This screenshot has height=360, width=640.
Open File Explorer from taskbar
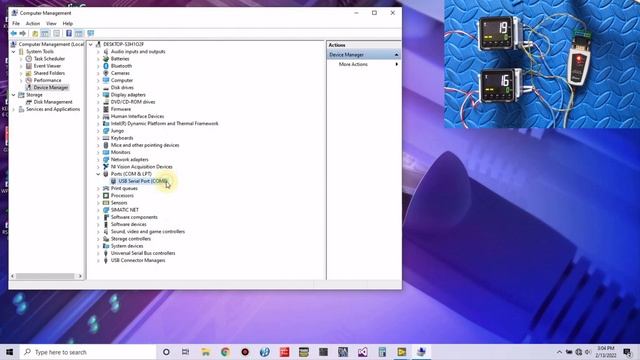point(205,352)
